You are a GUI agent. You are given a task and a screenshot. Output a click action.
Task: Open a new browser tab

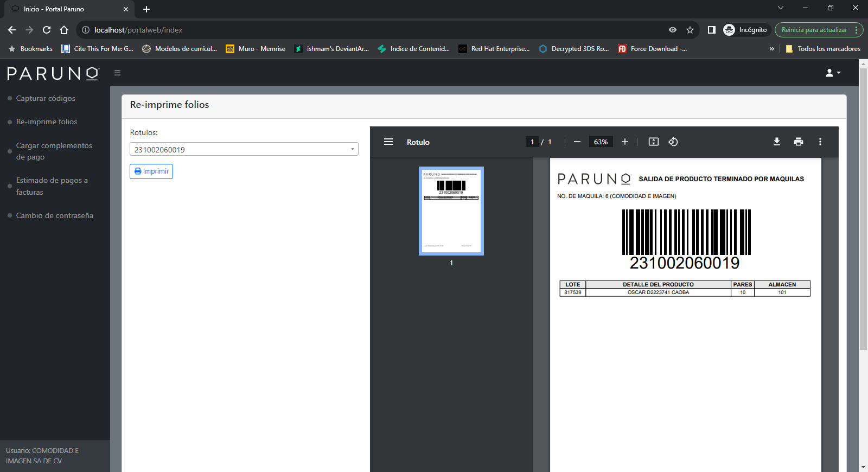(146, 9)
